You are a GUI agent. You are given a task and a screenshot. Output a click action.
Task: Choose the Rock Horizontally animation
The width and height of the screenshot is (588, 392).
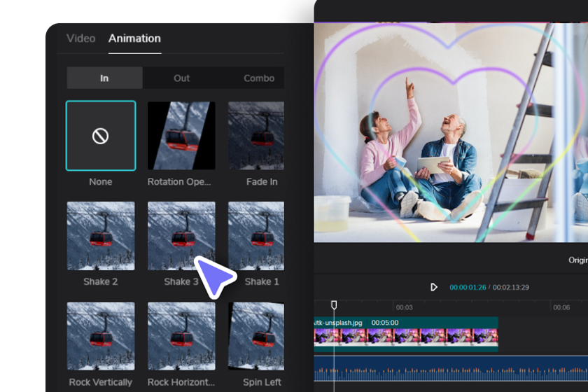click(181, 336)
